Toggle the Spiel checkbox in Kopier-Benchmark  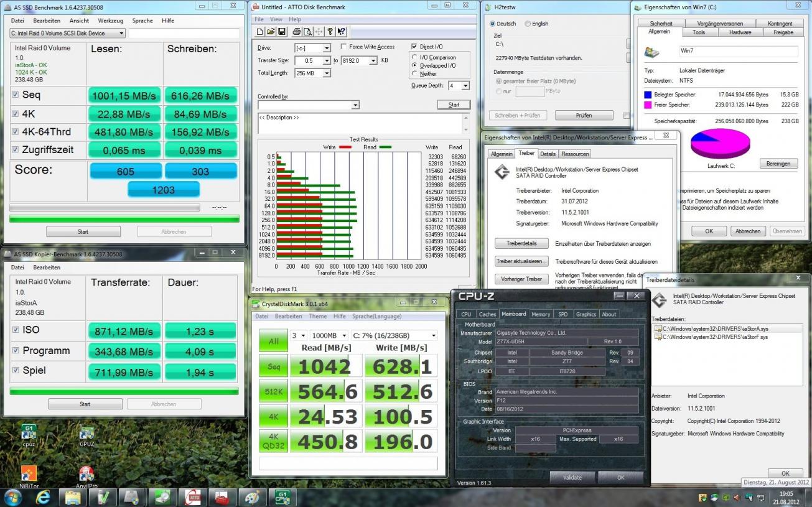pos(16,370)
